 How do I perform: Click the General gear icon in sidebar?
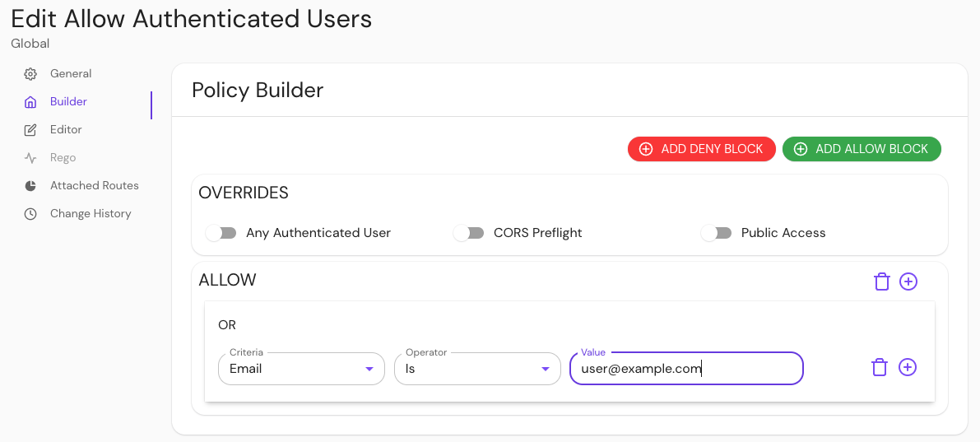click(30, 74)
